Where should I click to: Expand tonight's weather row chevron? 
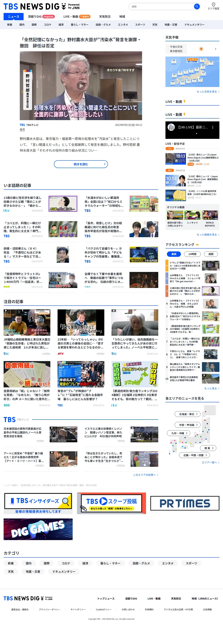point(215,49)
